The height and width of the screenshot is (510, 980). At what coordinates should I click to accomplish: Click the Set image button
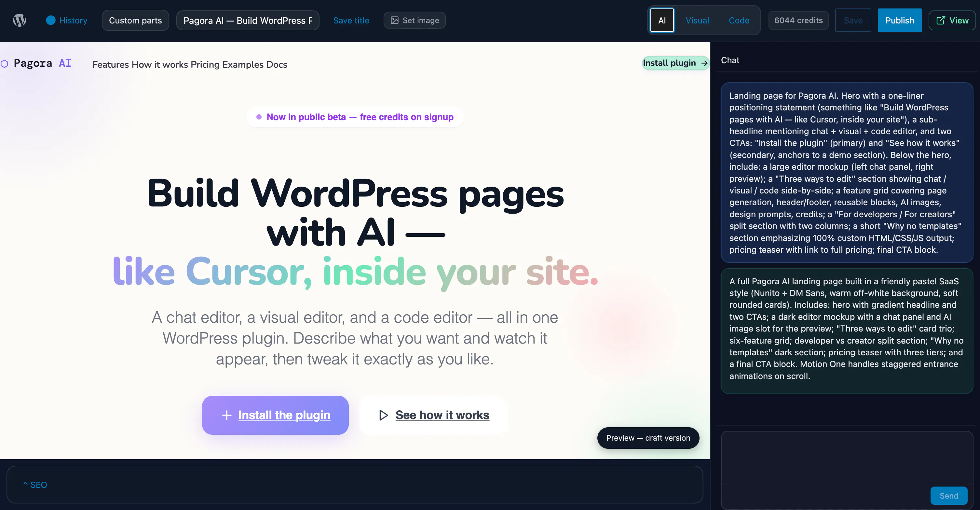click(415, 20)
